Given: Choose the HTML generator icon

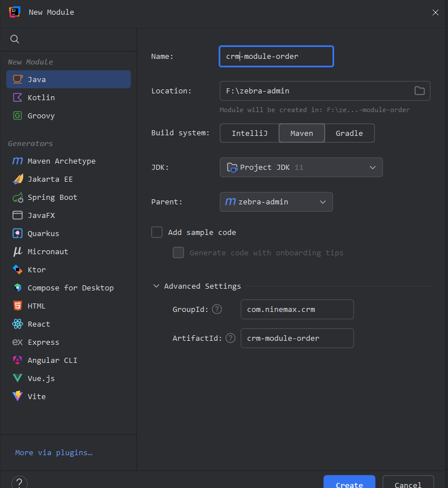Looking at the screenshot, I should pos(18,306).
